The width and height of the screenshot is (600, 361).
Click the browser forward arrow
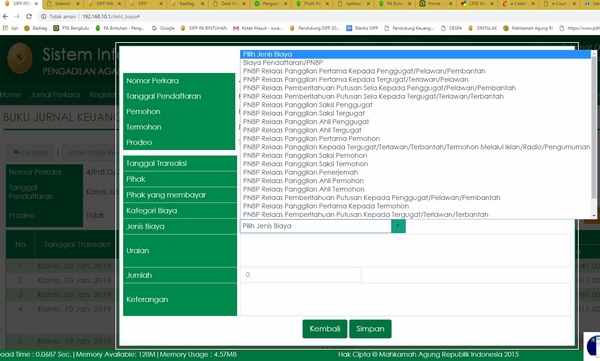17,16
